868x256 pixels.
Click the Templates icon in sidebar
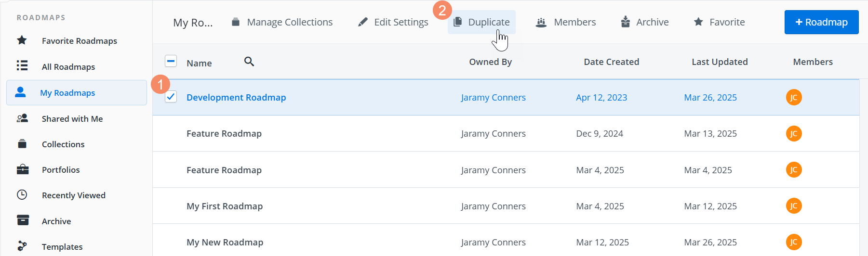pos(22,246)
